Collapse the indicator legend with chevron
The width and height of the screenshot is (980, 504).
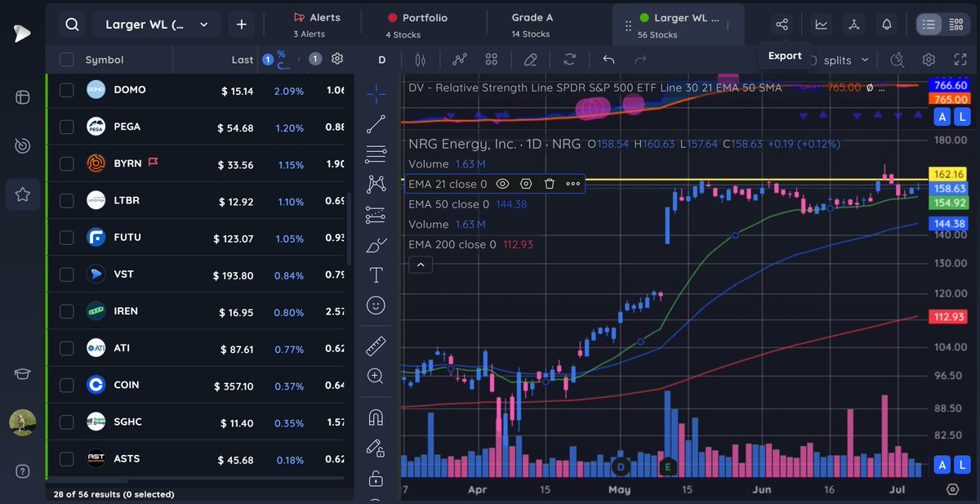[420, 265]
